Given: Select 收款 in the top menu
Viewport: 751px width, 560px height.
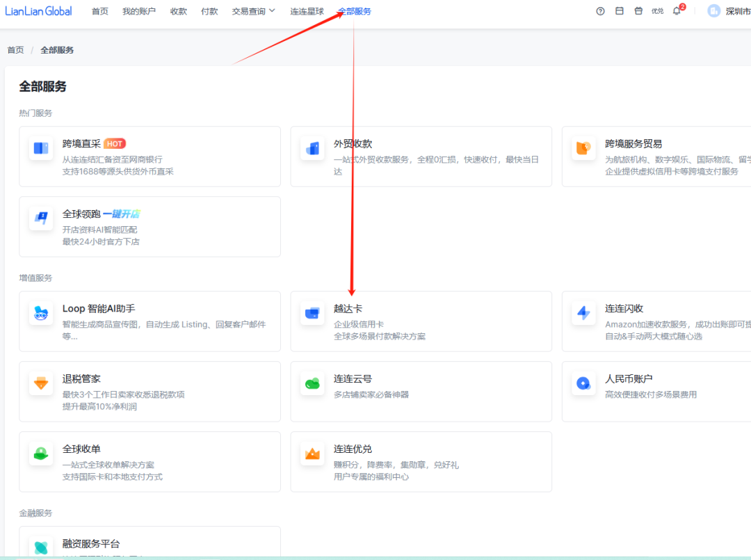Looking at the screenshot, I should (178, 11).
